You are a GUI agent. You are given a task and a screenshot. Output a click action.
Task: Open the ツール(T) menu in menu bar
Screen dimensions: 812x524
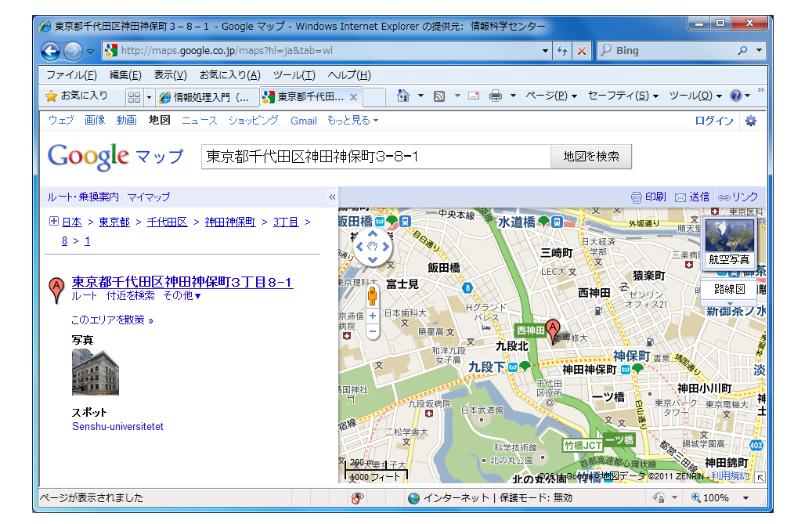coord(294,75)
